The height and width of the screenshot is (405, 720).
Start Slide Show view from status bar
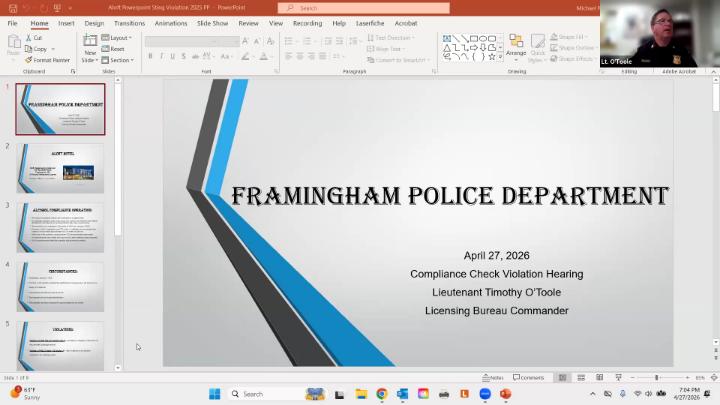click(617, 378)
